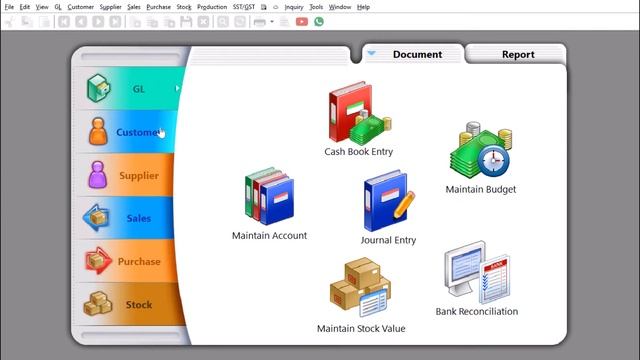640x360 pixels.
Task: Click the WhatsApp toolbar icon
Action: tap(319, 22)
